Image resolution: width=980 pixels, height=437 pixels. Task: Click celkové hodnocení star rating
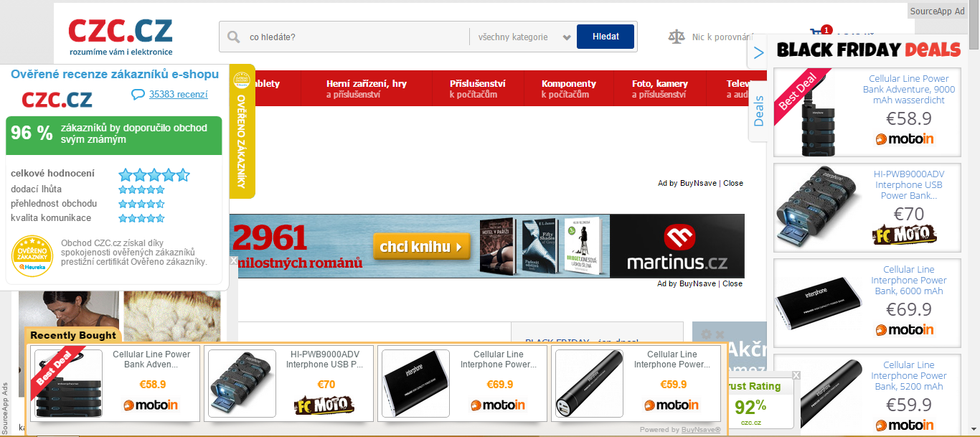coord(154,174)
